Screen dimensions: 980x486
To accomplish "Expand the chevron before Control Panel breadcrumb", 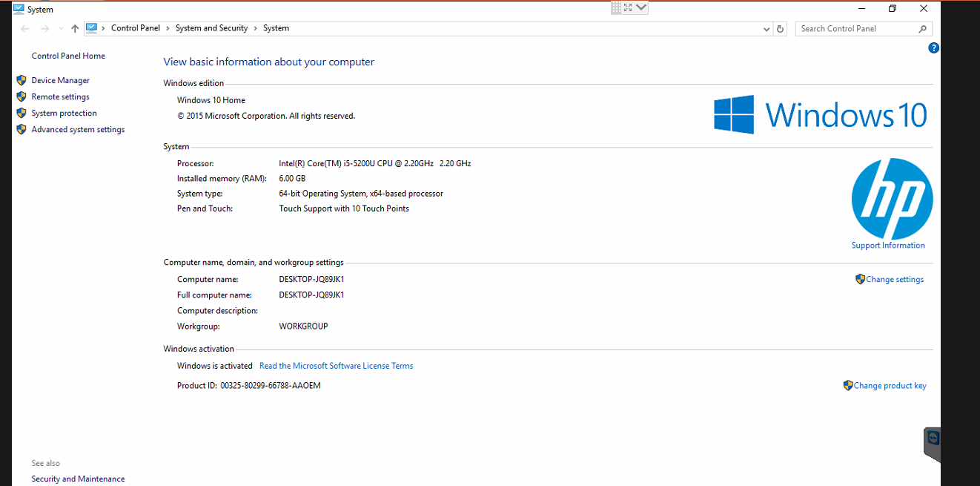I will [104, 28].
